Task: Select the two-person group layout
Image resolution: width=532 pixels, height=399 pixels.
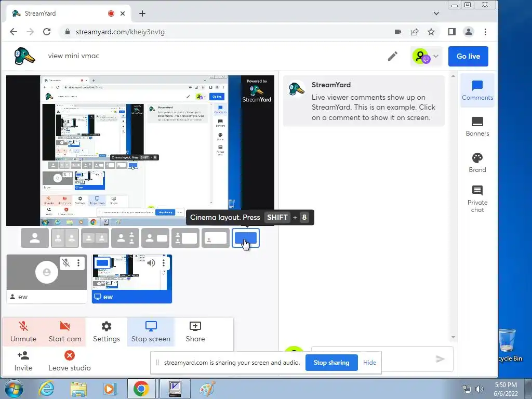Action: (95, 238)
